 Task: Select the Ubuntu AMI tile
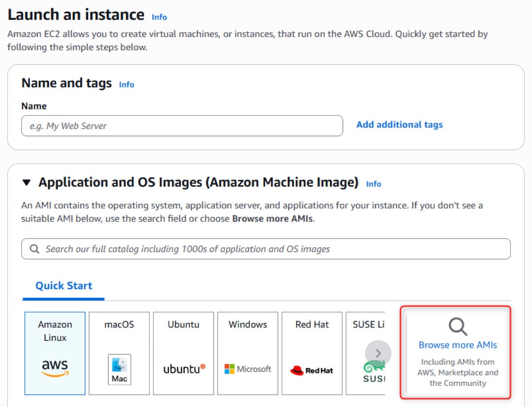click(183, 353)
